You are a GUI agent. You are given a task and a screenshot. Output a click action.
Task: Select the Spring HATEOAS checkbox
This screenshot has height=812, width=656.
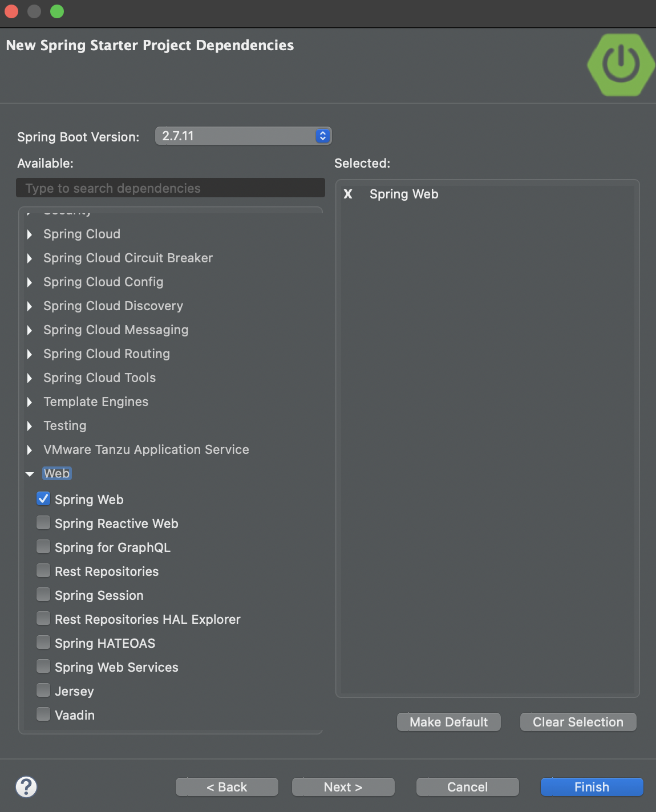tap(43, 643)
